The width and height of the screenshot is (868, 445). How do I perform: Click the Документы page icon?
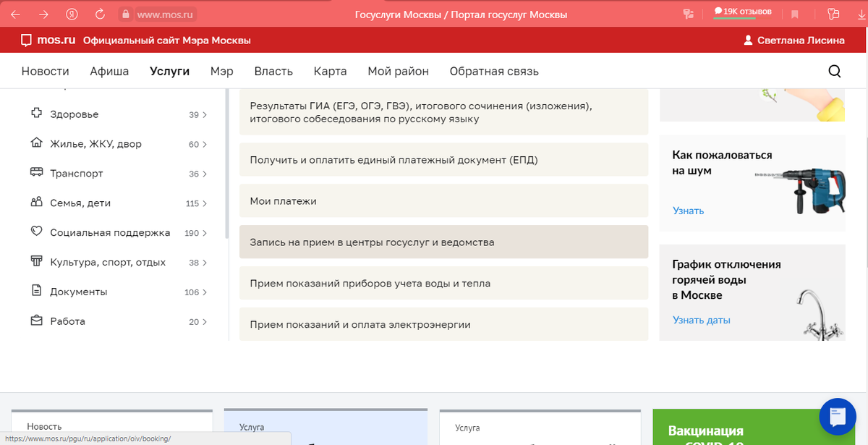36,291
